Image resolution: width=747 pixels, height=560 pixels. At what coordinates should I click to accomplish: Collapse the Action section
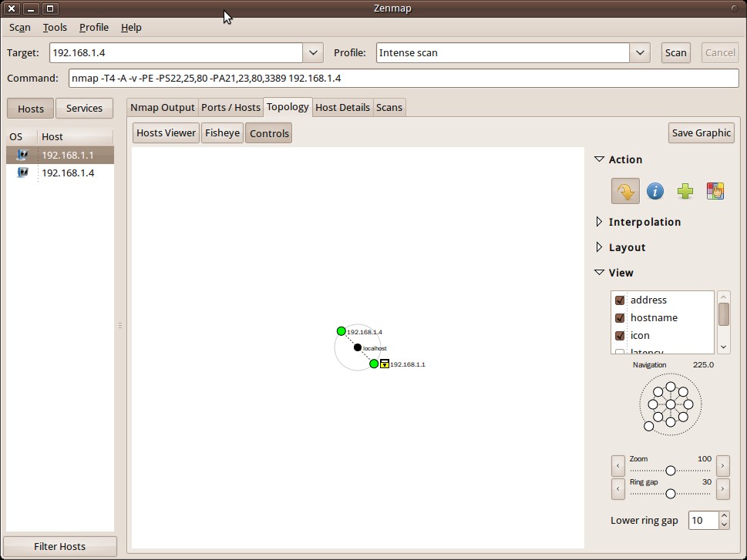pyautogui.click(x=599, y=159)
